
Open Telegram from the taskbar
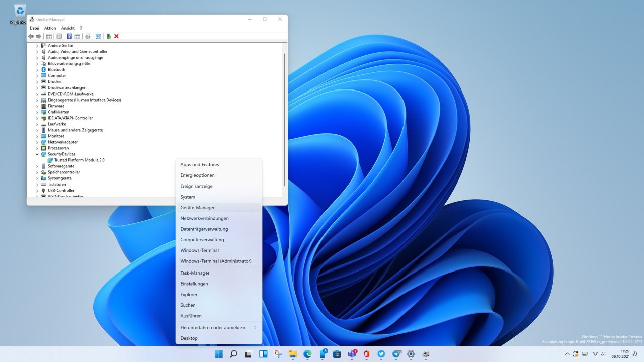(x=396, y=354)
